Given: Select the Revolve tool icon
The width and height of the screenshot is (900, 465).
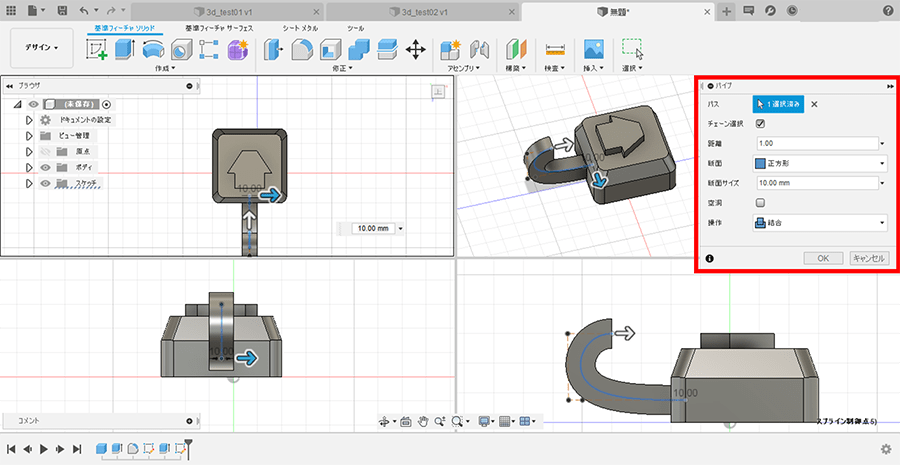Looking at the screenshot, I should [153, 49].
